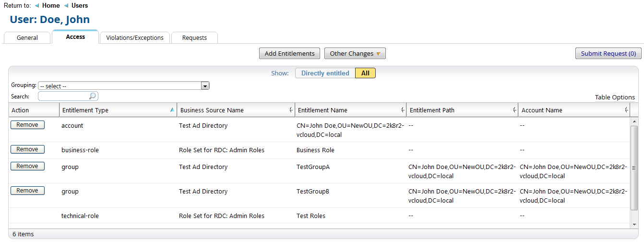Toggle Show to All entitlements
The height and width of the screenshot is (242, 644).
pyautogui.click(x=365, y=73)
